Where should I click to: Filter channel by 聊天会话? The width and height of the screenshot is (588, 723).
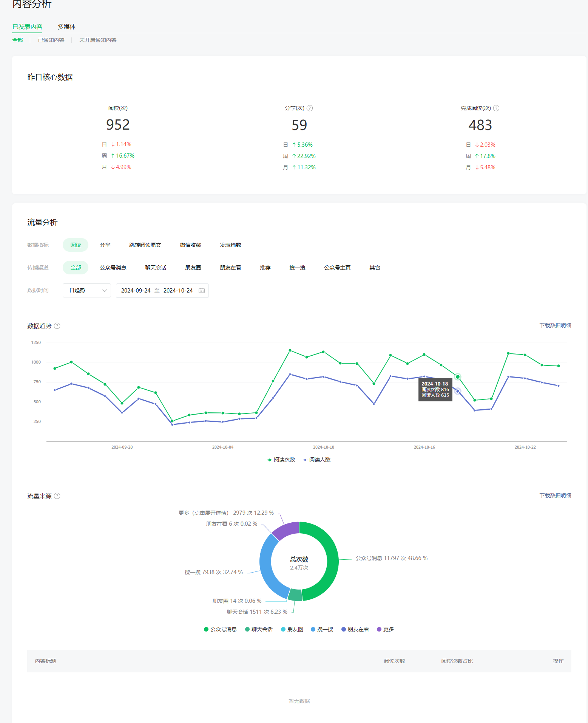pos(156,268)
